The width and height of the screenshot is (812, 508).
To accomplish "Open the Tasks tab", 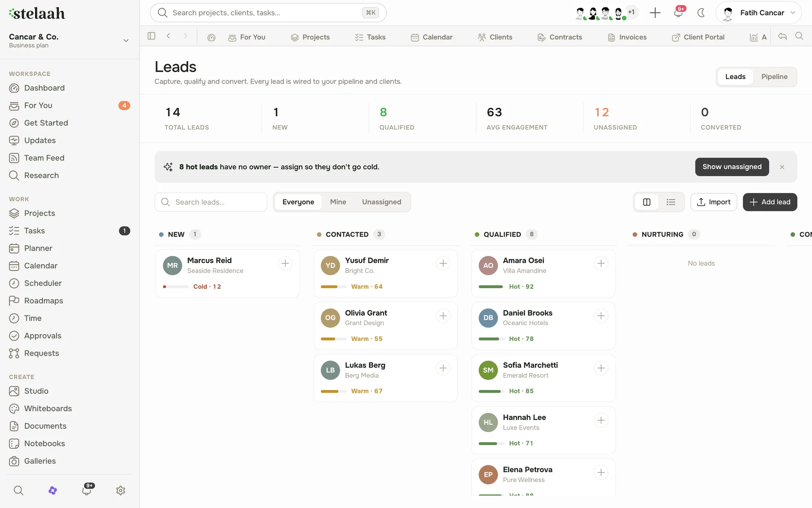I will click(x=370, y=37).
